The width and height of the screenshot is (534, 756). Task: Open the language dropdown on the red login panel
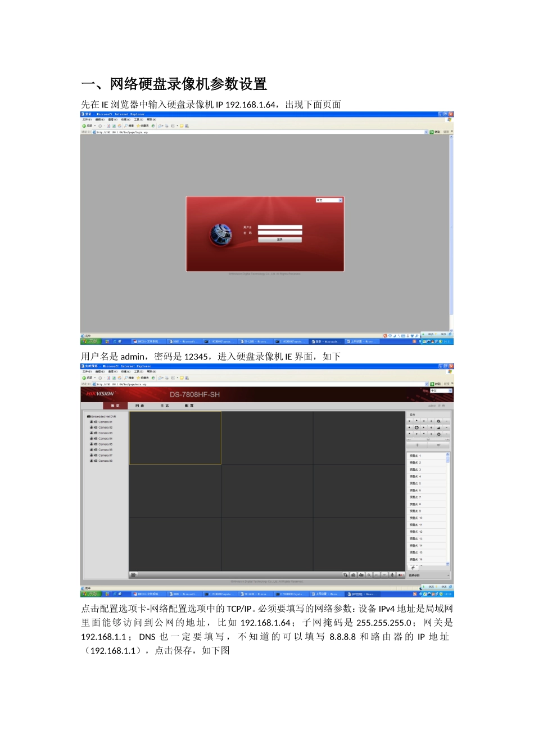click(x=329, y=200)
